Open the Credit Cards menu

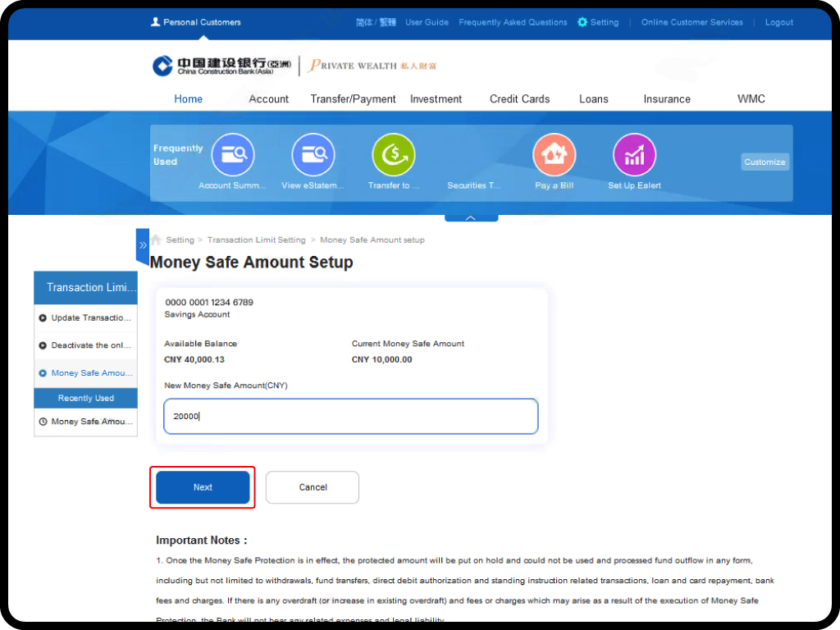click(519, 99)
